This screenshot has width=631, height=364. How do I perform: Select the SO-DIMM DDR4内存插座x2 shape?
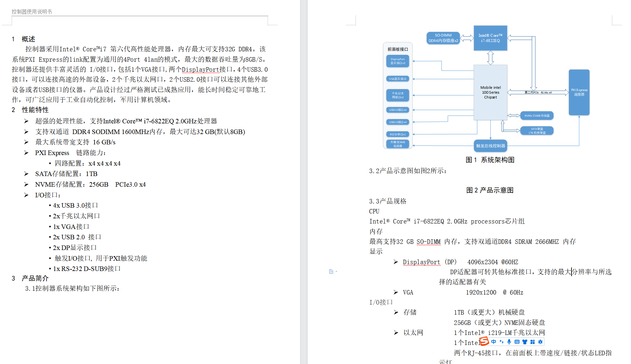point(443,38)
